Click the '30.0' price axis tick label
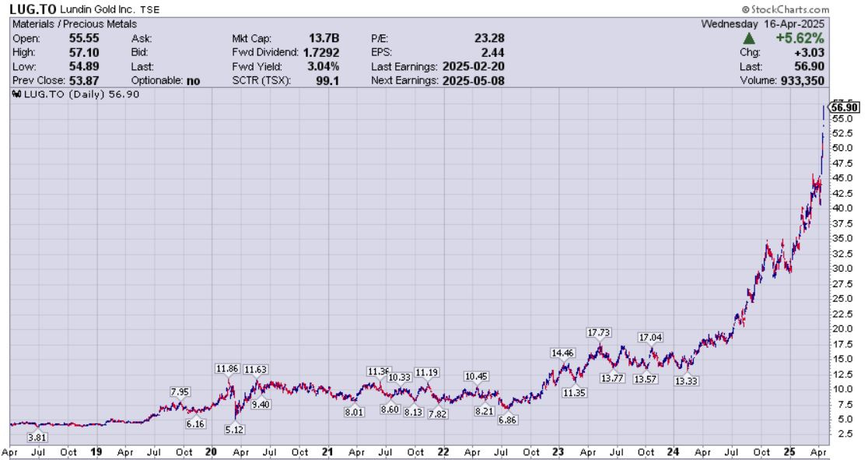The image size is (868, 460). (x=842, y=269)
